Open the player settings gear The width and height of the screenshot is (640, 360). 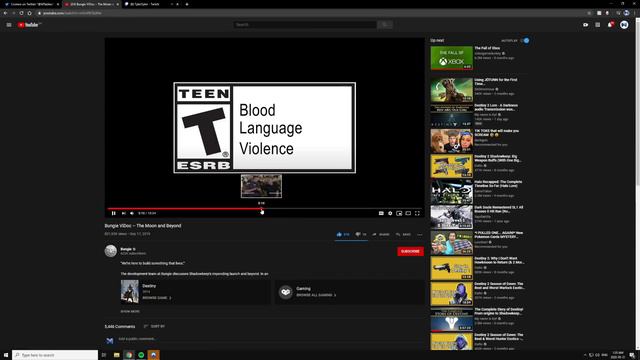(x=390, y=213)
